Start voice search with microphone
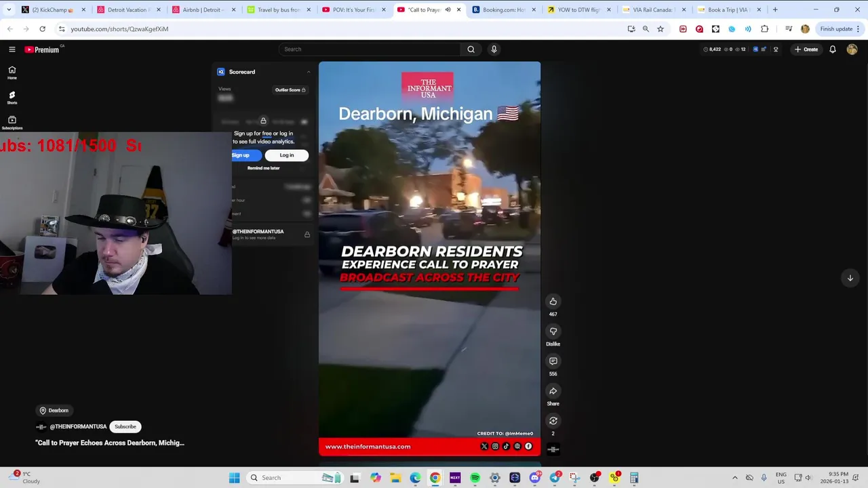The image size is (868, 488). [494, 49]
